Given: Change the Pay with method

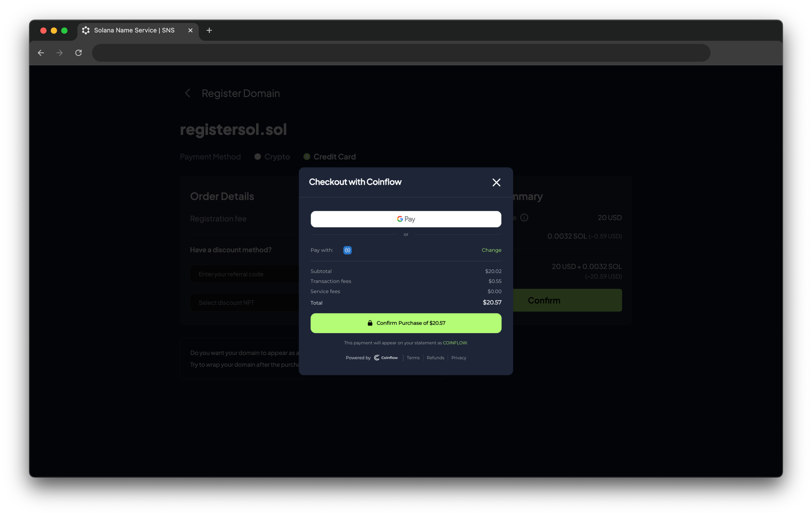Looking at the screenshot, I should 491,250.
